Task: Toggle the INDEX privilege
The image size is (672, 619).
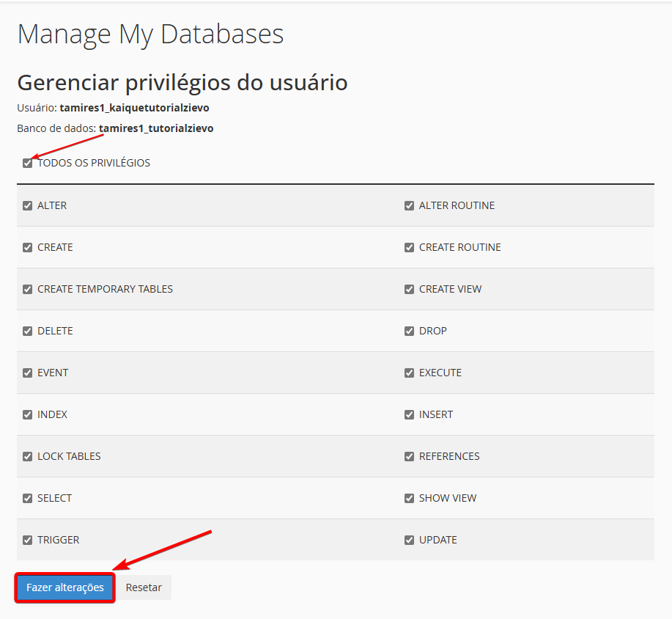Action: (27, 415)
